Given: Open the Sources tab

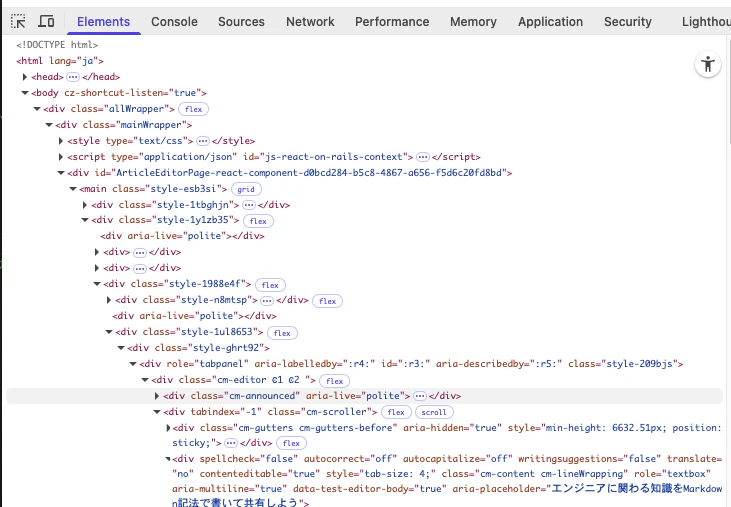Looking at the screenshot, I should pos(241,22).
